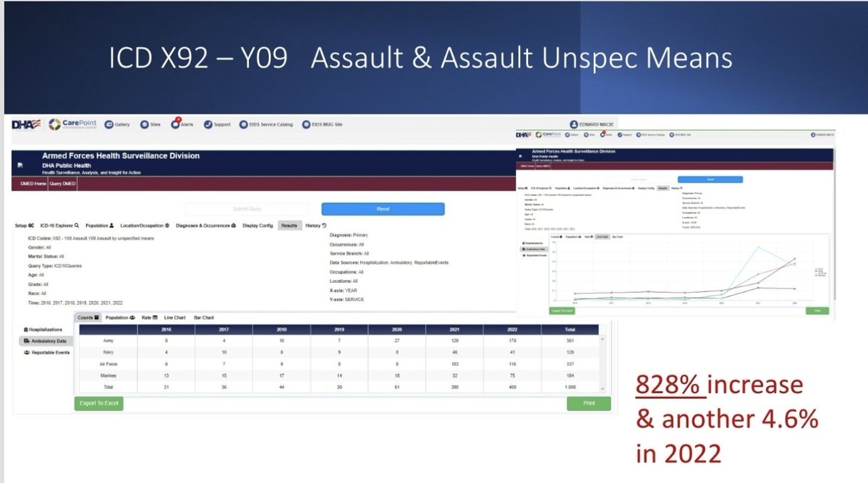Open the Gallery icon in CarePoint toolbar
Image resolution: width=868 pixels, height=483 pixels.
pyautogui.click(x=109, y=124)
